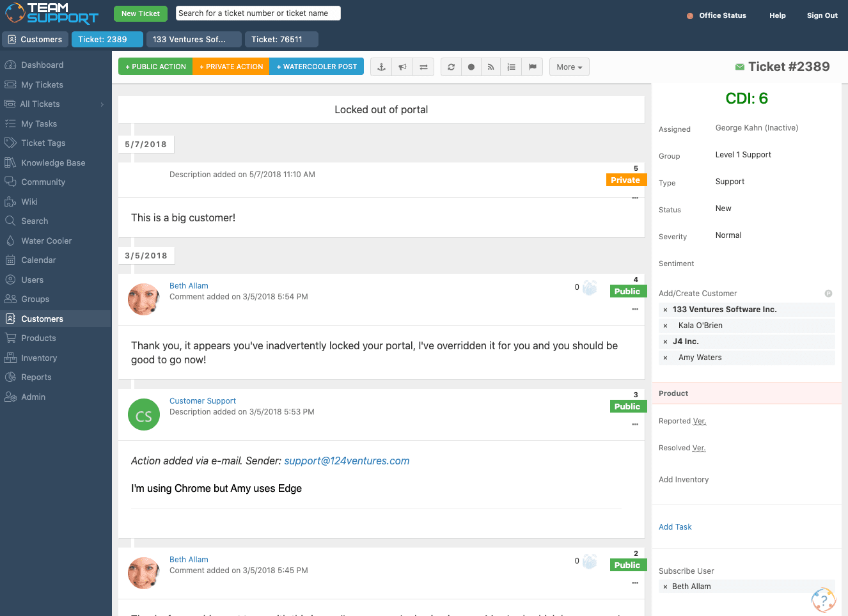Screen dimensions: 848x616
Task: Open Knowledge Base in the sidebar
Action: (x=53, y=162)
